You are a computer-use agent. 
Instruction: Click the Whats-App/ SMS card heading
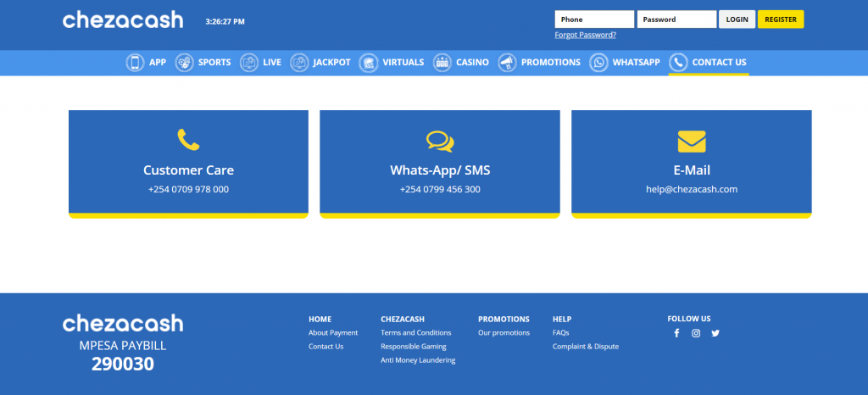pos(440,170)
